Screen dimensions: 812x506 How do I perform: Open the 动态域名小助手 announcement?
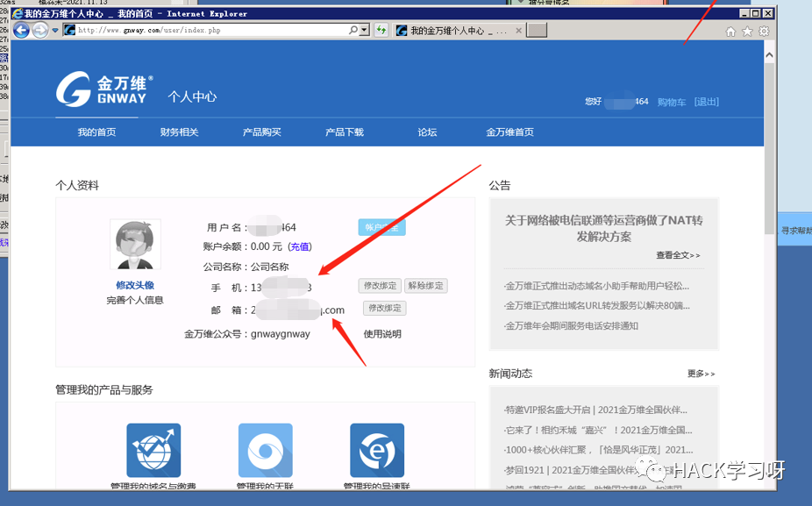(x=596, y=286)
